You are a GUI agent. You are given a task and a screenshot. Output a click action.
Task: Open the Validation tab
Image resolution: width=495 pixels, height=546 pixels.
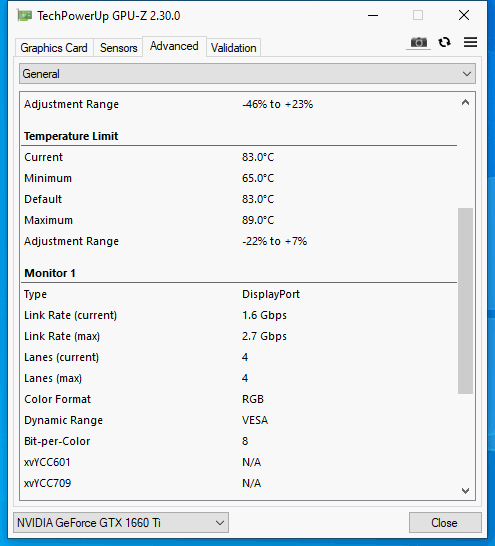[x=234, y=48]
